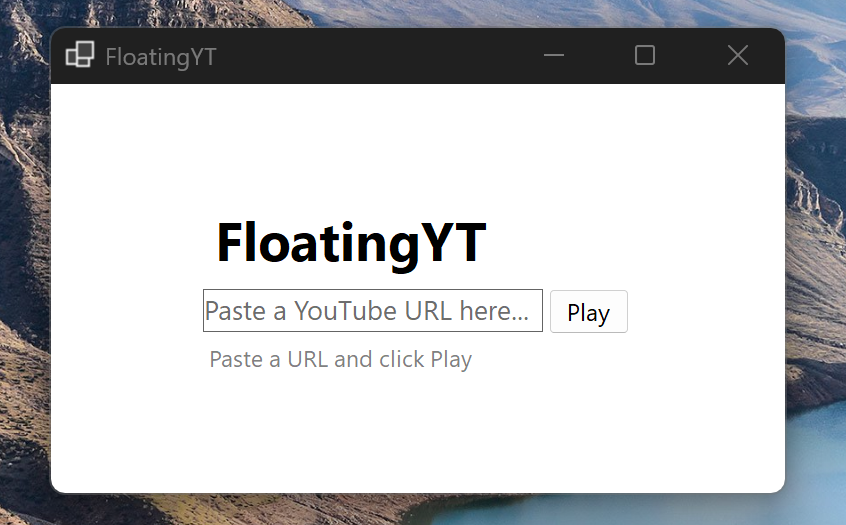Maximize the FloatingYT window
Image resolution: width=846 pixels, height=525 pixels.
coord(645,55)
